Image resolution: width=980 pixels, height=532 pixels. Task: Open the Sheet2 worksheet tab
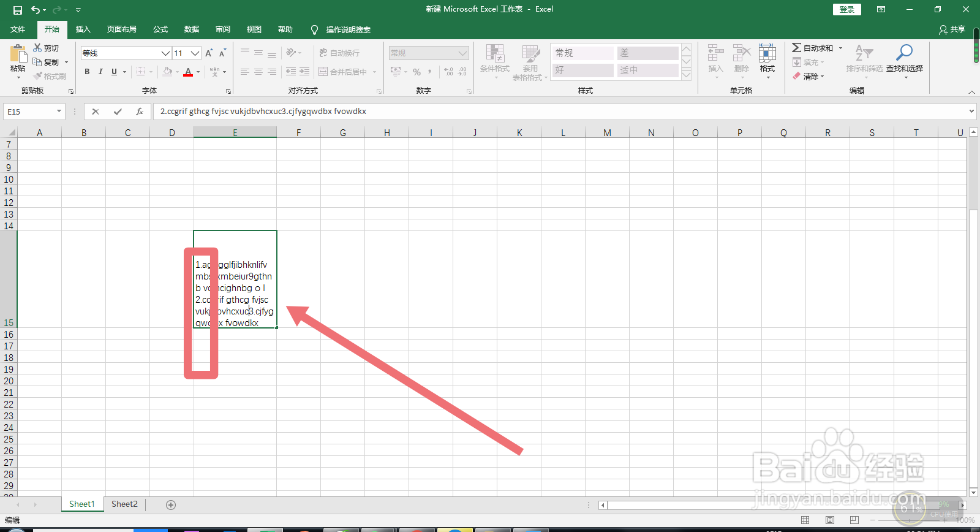point(124,504)
